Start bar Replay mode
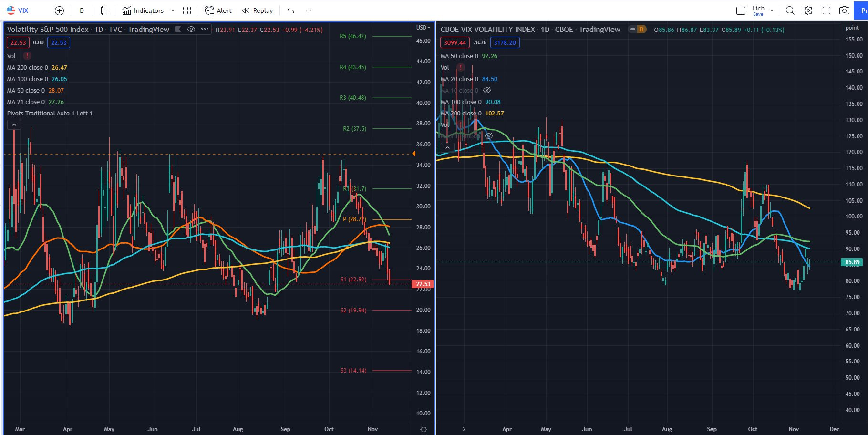Image resolution: width=868 pixels, height=435 pixels. [x=258, y=10]
